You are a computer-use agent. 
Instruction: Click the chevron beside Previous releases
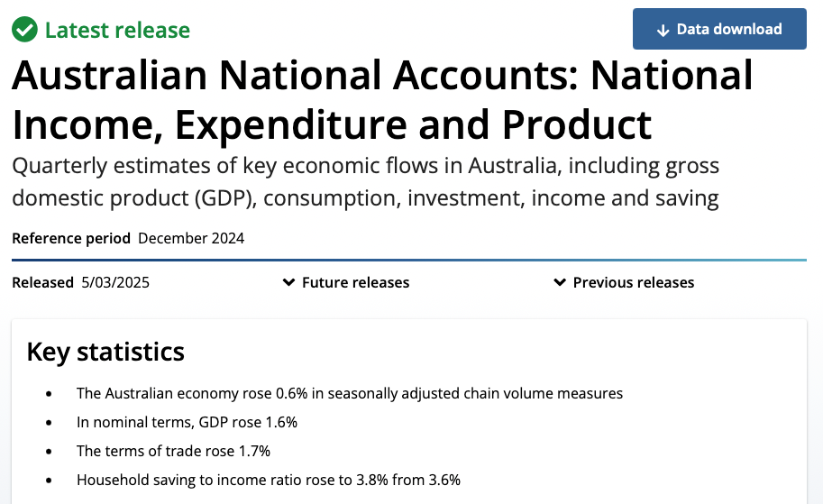click(560, 282)
